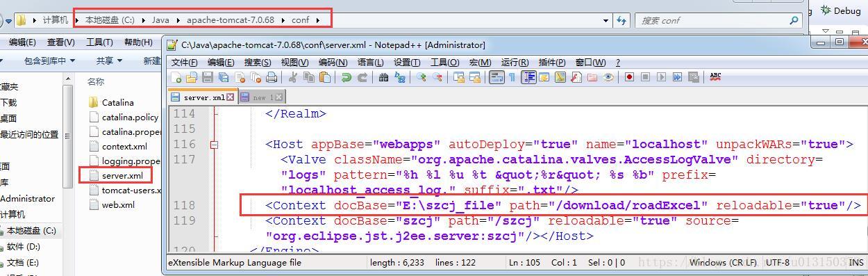Screen dimensions: 868x276
Task: Open the 共享 dropdown in Explorer
Action: pyautogui.click(x=109, y=61)
